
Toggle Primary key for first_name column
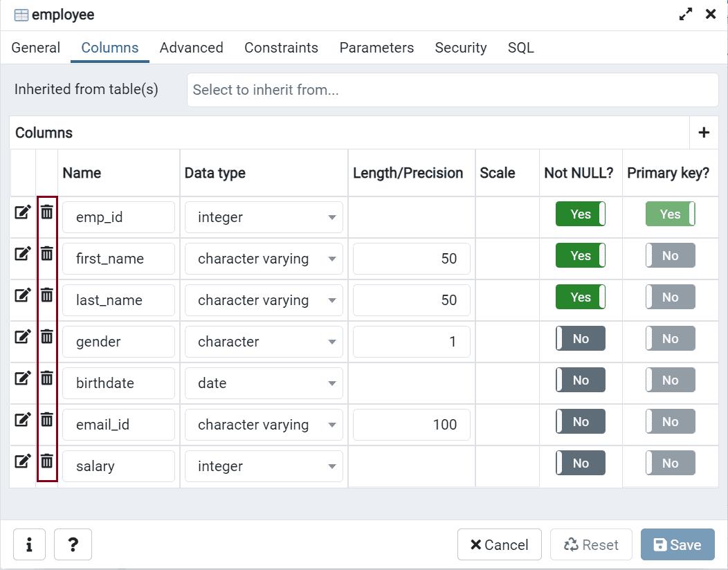670,256
